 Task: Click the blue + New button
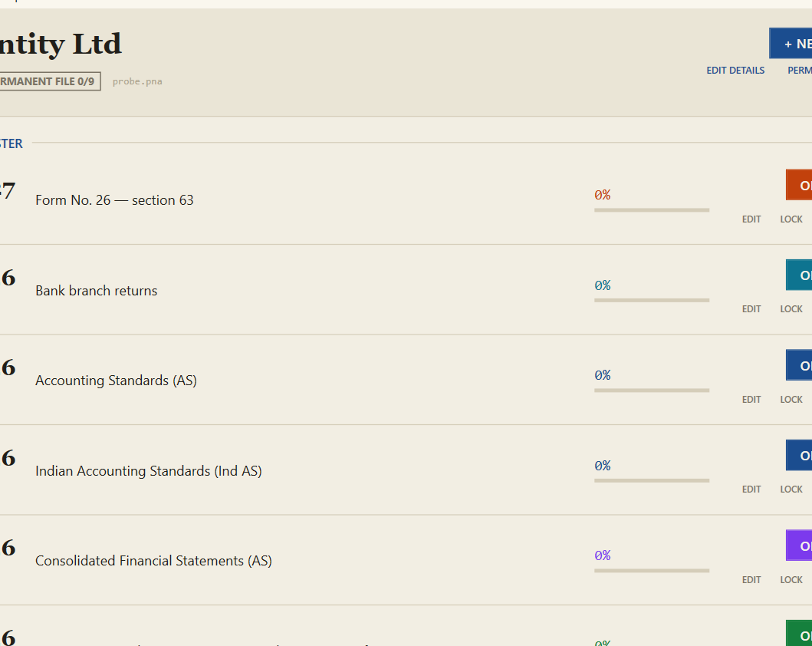pyautogui.click(x=791, y=44)
